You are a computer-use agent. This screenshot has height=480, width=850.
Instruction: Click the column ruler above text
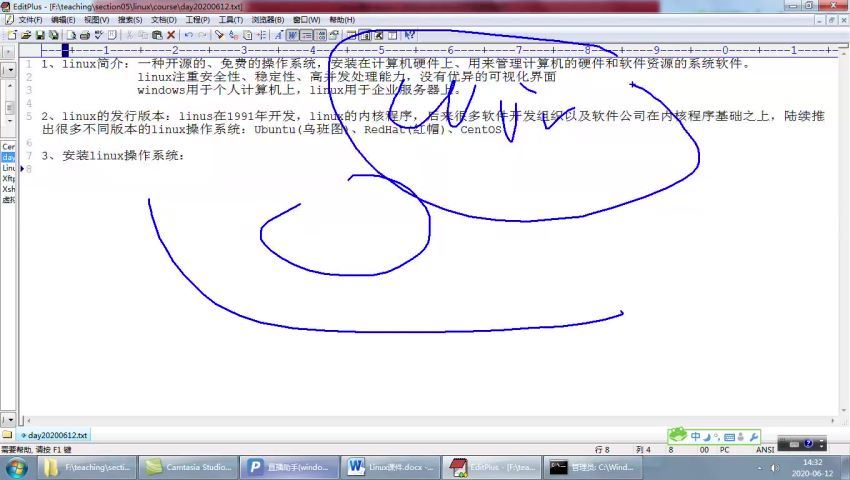[434, 50]
